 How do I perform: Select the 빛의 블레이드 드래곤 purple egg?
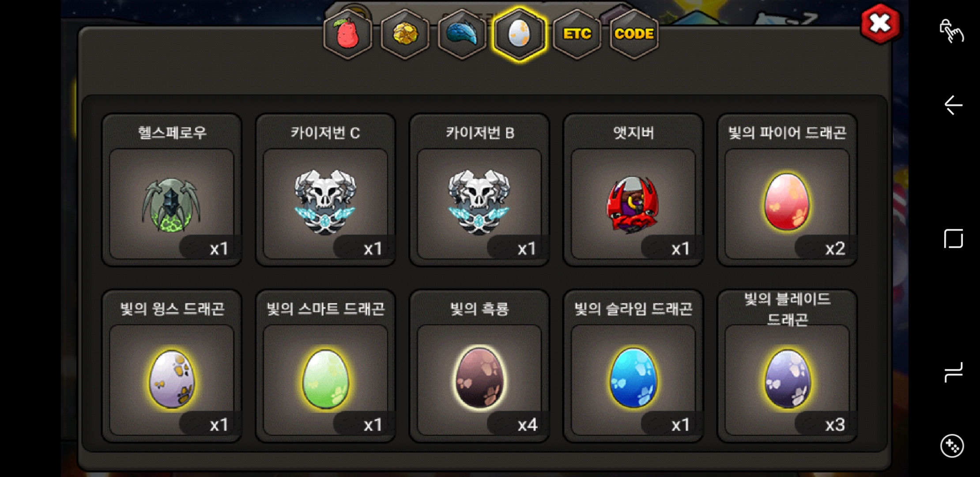(x=787, y=366)
